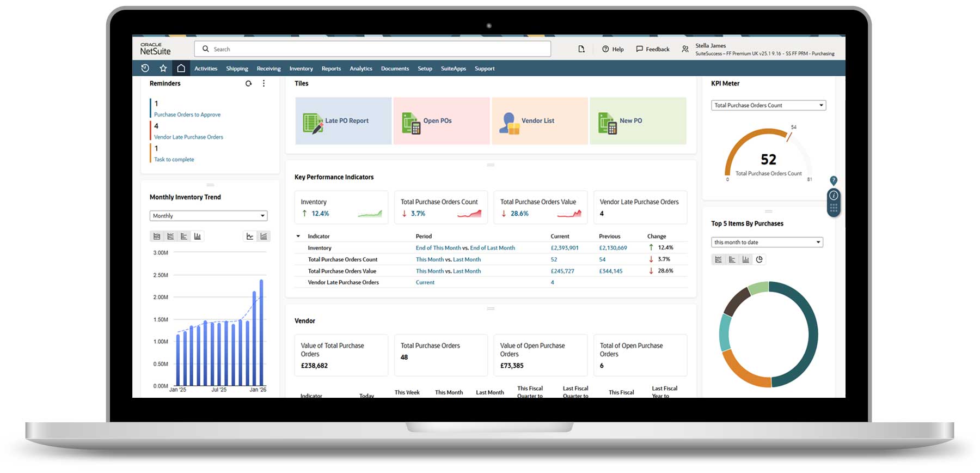
Task: Open the Inventory menu
Action: (x=301, y=69)
